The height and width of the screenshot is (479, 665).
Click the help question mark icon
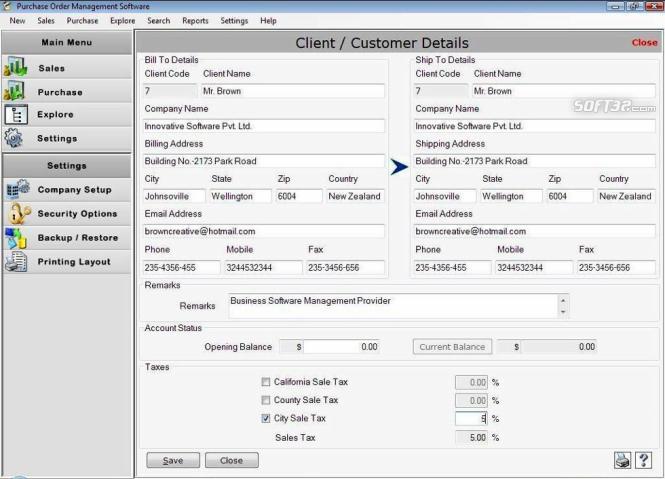pos(643,460)
